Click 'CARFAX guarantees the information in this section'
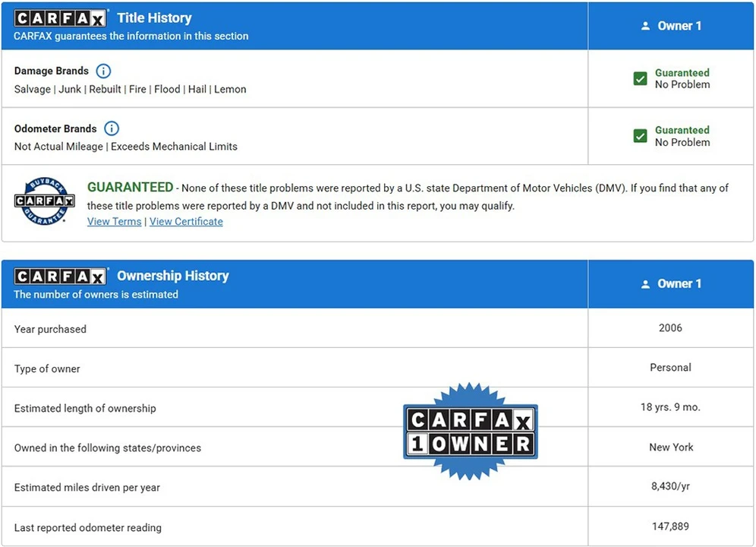This screenshot has height=547, width=756. (x=131, y=36)
